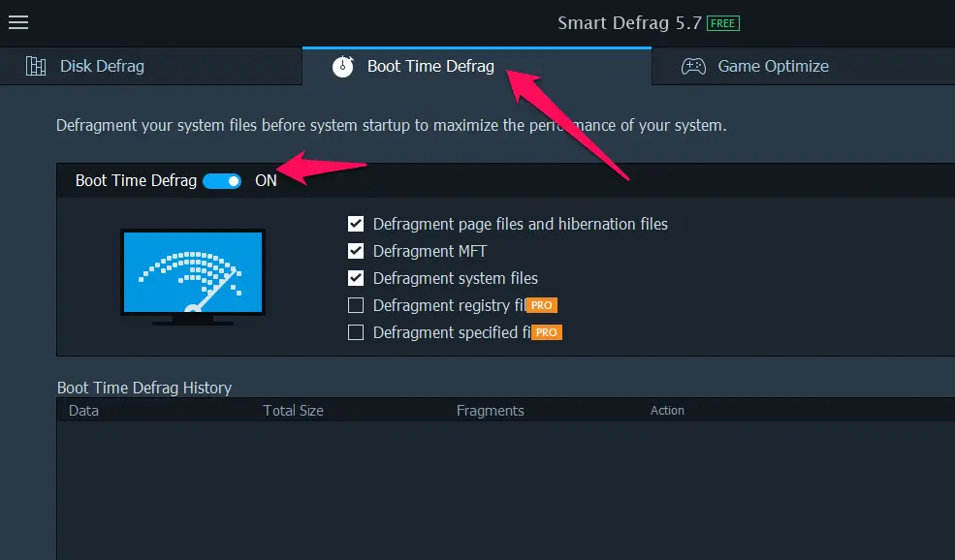Open the hamburger main menu

18,22
